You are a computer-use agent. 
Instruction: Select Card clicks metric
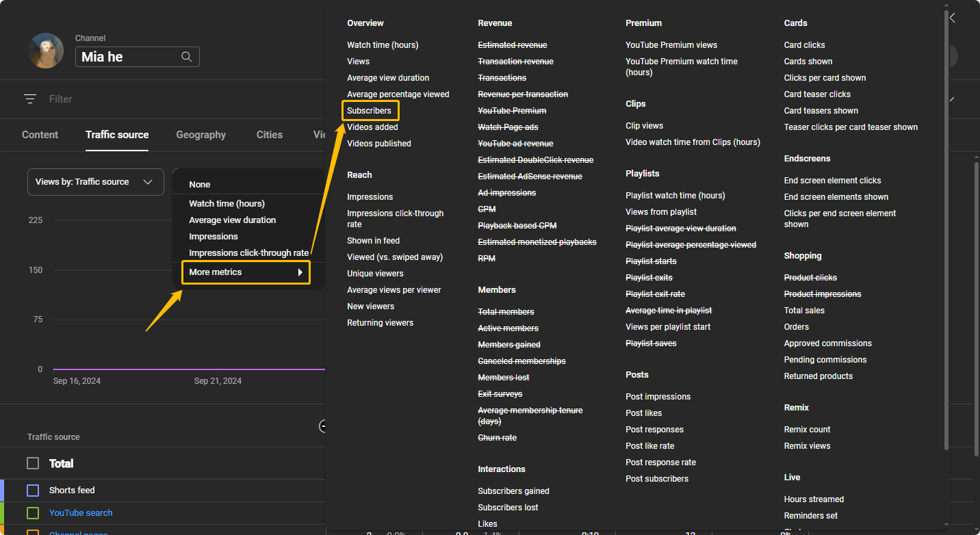(804, 45)
